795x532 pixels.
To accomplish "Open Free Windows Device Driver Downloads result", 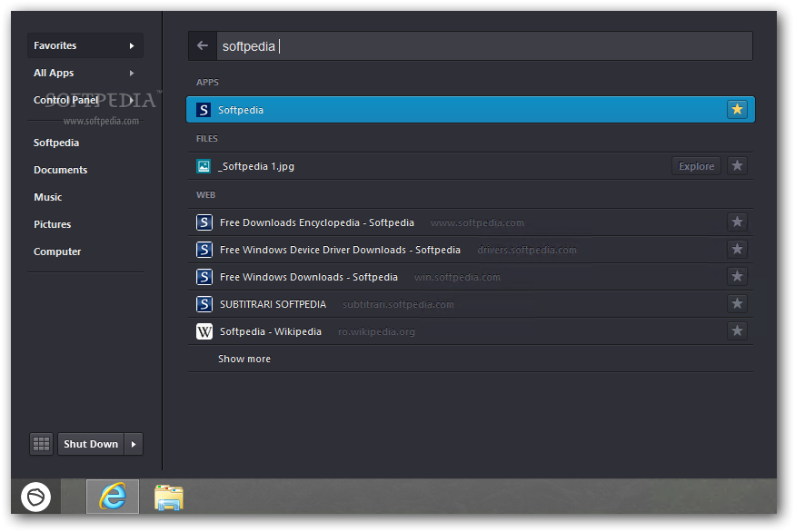I will pos(470,250).
